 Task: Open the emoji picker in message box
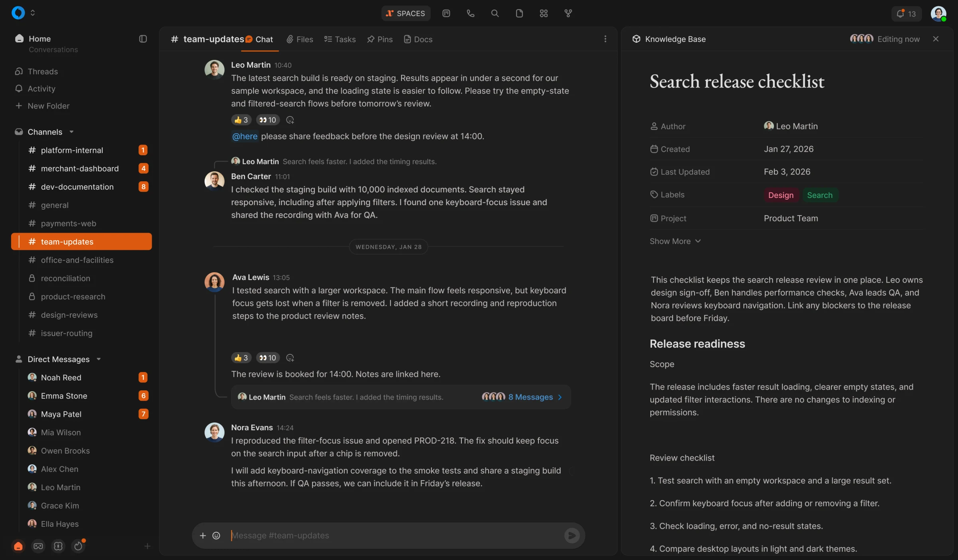216,535
